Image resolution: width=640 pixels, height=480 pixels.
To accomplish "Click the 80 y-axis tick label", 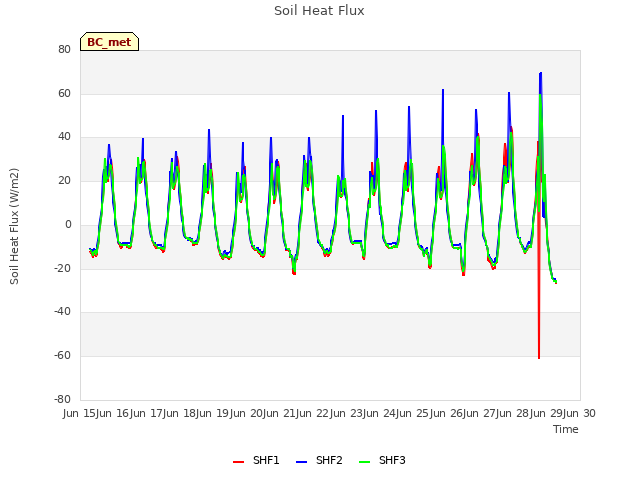I will [x=64, y=49].
